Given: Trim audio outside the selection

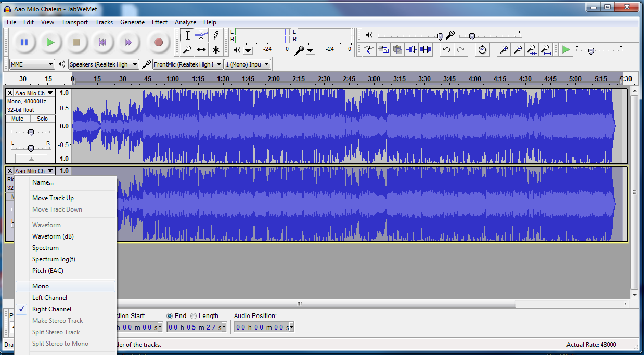Looking at the screenshot, I should coord(411,49).
